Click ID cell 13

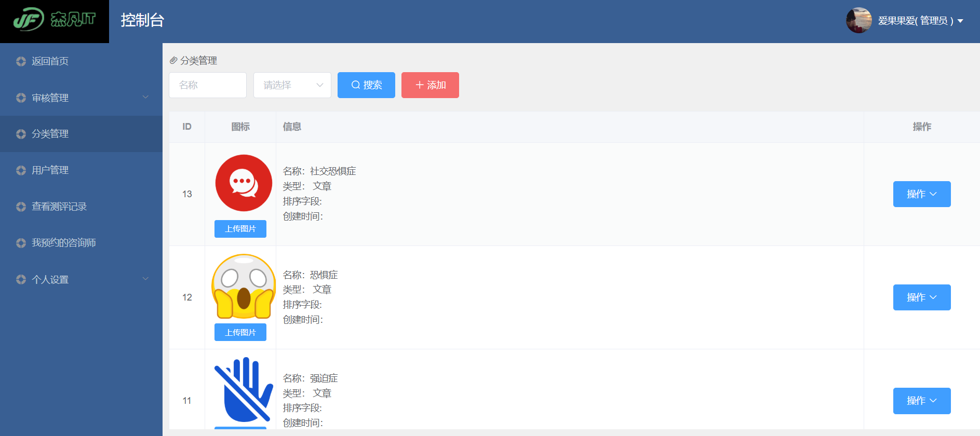click(x=187, y=194)
